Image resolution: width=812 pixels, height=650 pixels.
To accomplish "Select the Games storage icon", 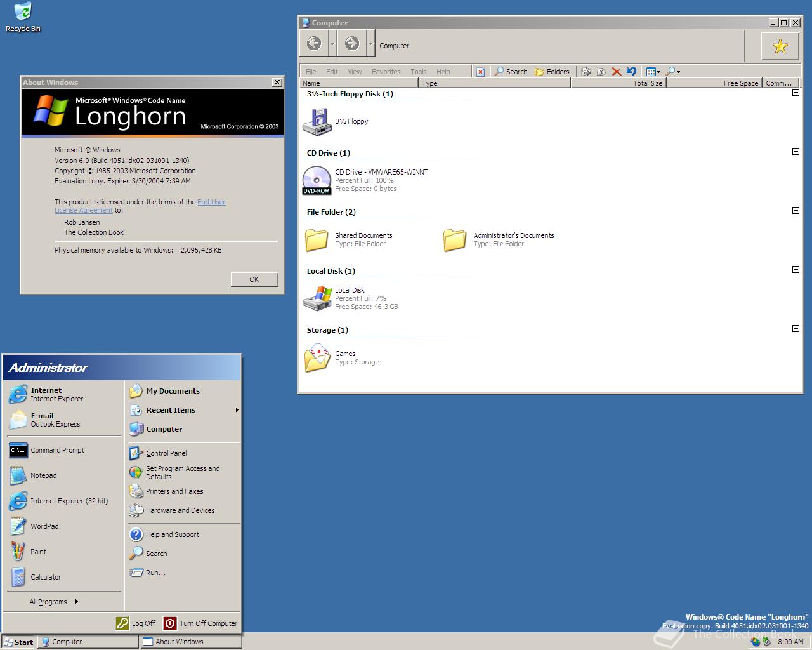I will (317, 358).
